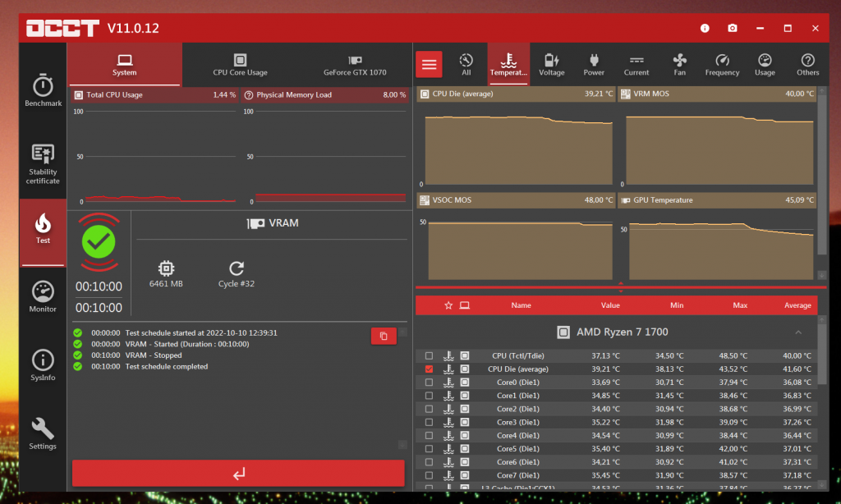Click the monitor column header icon
This screenshot has width=841, height=504.
tap(465, 305)
